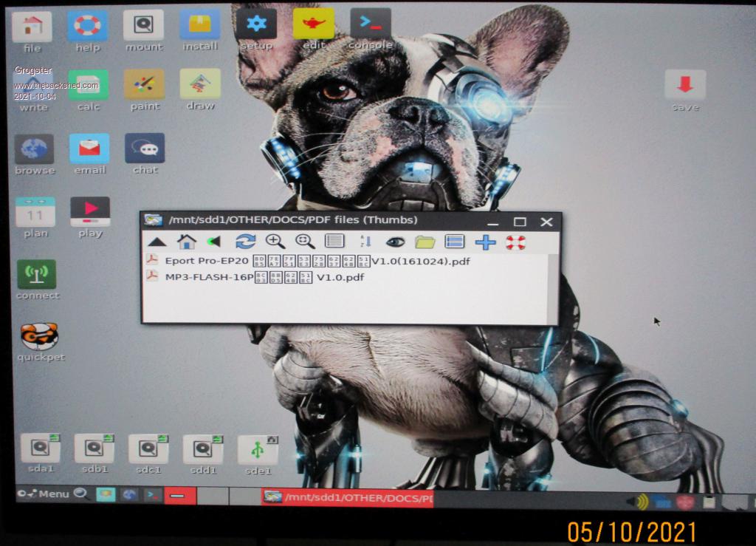Click the auto-fit zoom magnifier icon
The image size is (756, 546).
click(305, 242)
